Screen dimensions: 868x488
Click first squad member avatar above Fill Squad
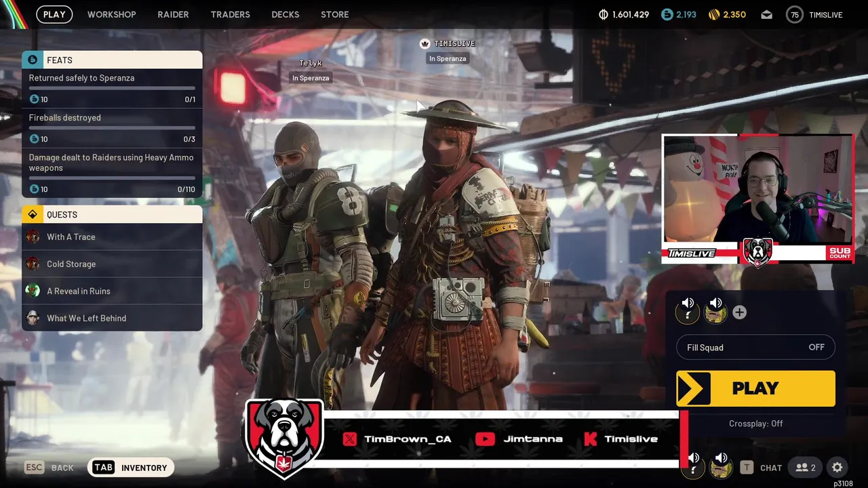pyautogui.click(x=688, y=312)
